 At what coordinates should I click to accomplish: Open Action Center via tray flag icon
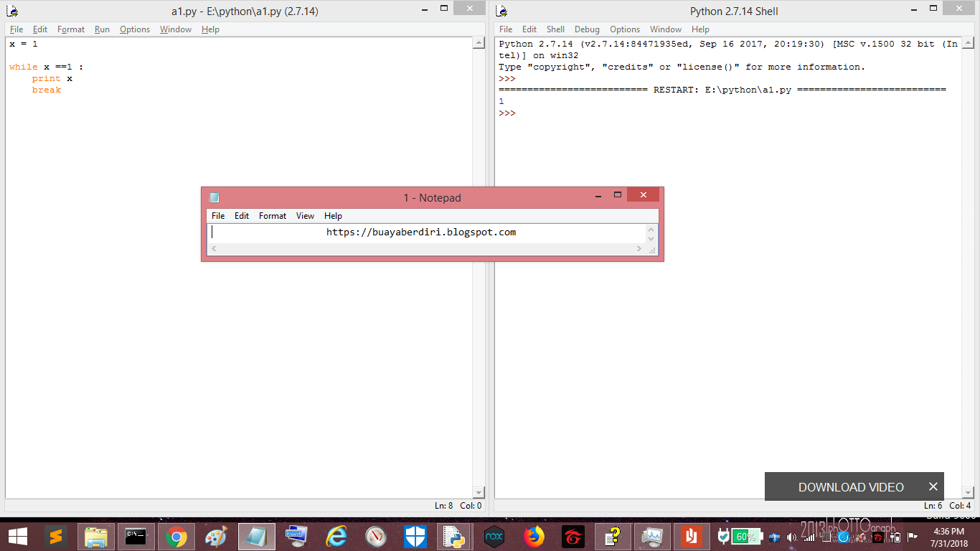click(913, 536)
